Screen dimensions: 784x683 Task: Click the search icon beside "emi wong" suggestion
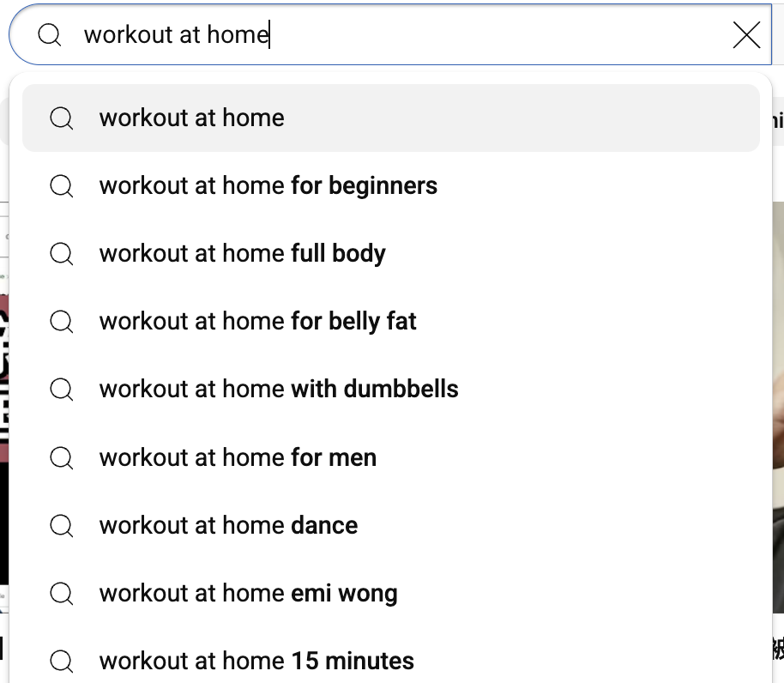pos(62,593)
